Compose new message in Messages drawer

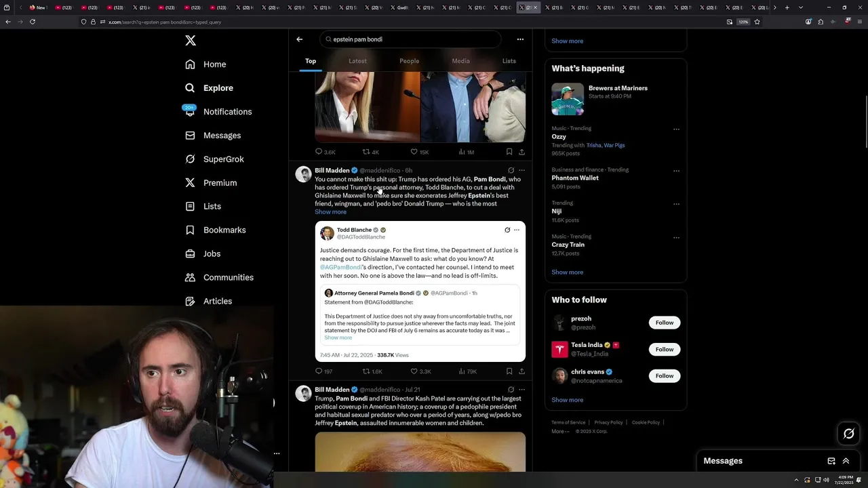click(831, 461)
